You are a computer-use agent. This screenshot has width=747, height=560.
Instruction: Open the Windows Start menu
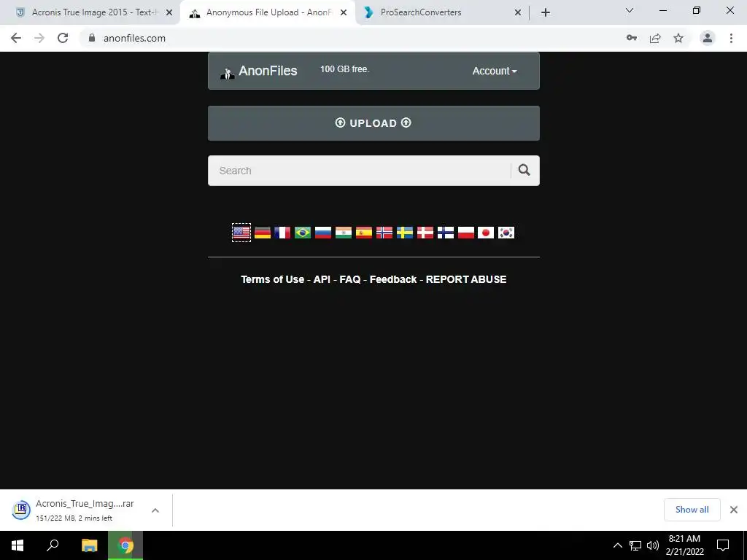point(18,545)
